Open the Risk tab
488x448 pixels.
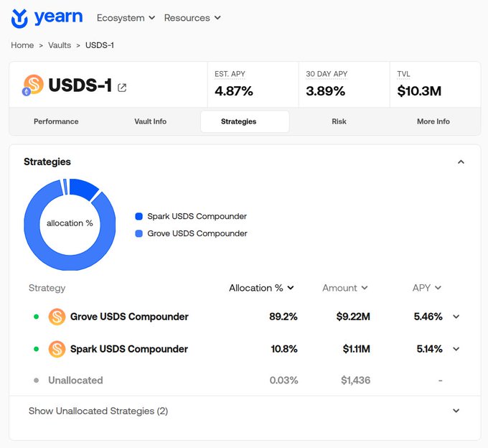tap(339, 121)
